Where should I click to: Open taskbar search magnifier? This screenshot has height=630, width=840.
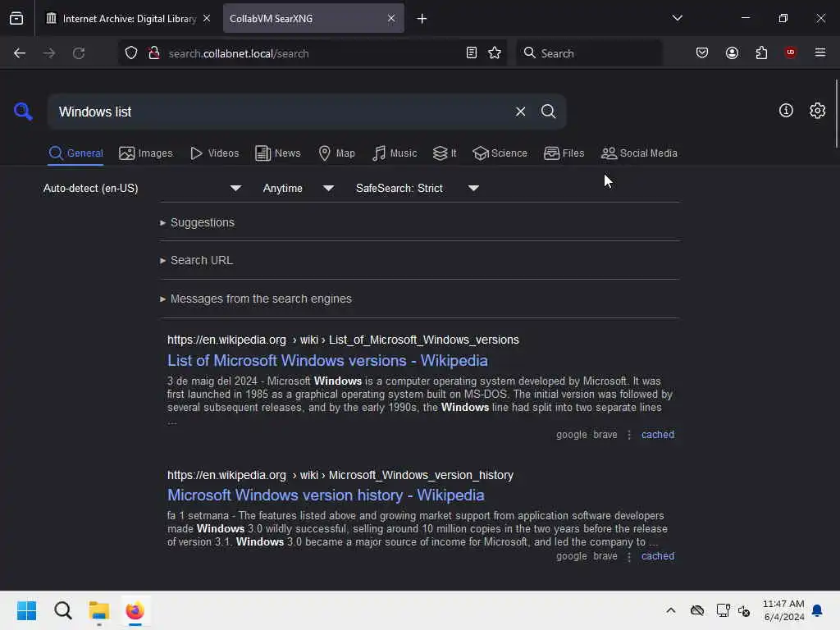pyautogui.click(x=63, y=610)
